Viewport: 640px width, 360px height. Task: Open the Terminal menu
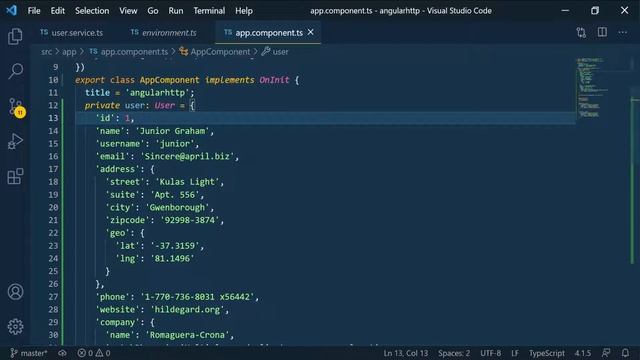click(x=209, y=11)
